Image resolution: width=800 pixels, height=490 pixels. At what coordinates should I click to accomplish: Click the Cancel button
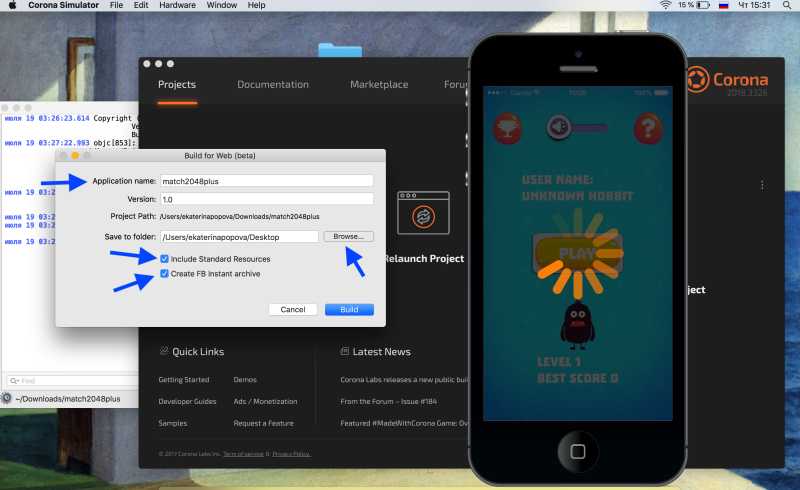(x=293, y=309)
